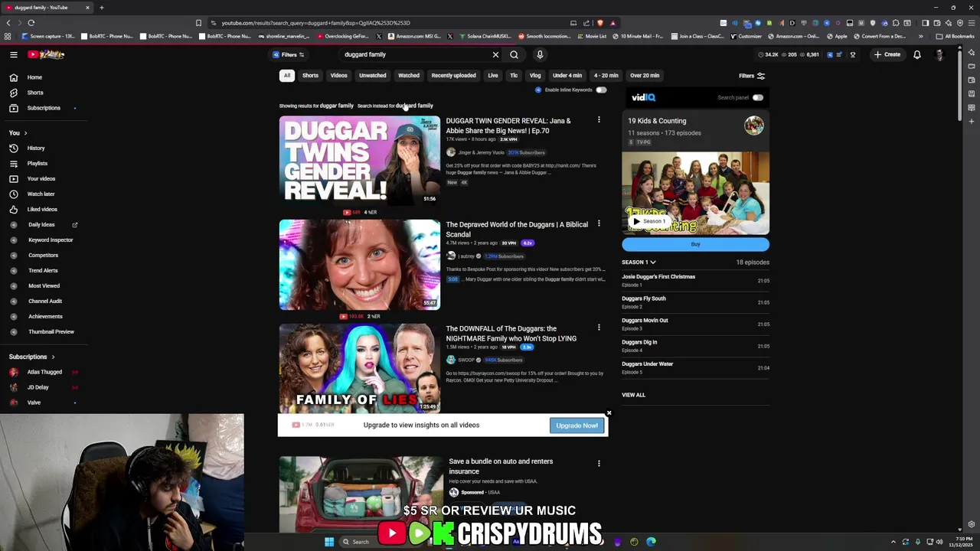Select the Unwatched filter chip
This screenshot has height=551, width=980.
click(x=373, y=76)
